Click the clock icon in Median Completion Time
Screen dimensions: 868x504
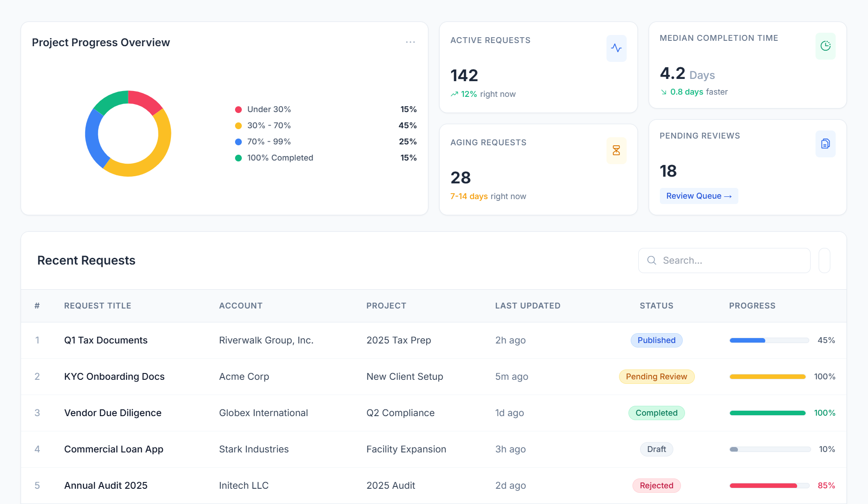pos(825,46)
